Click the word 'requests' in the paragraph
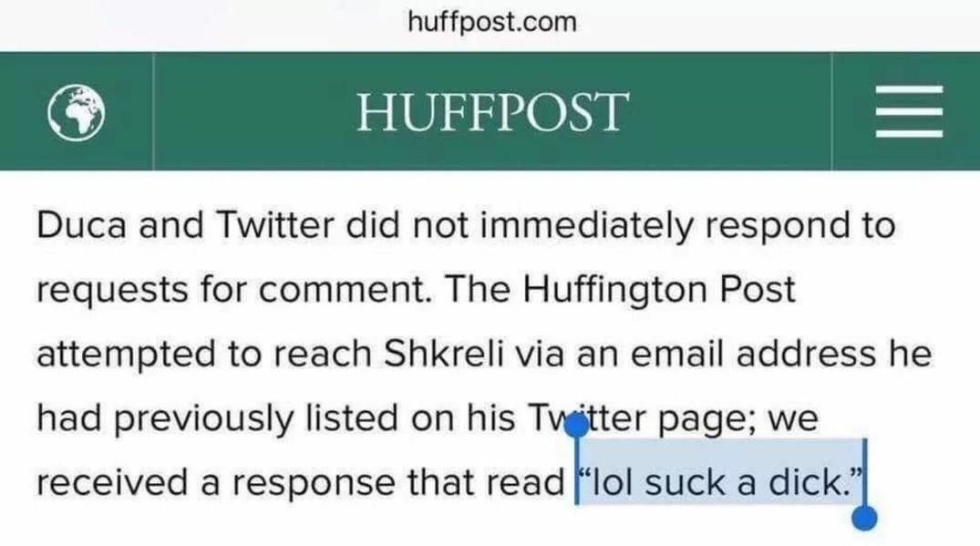 (x=112, y=291)
